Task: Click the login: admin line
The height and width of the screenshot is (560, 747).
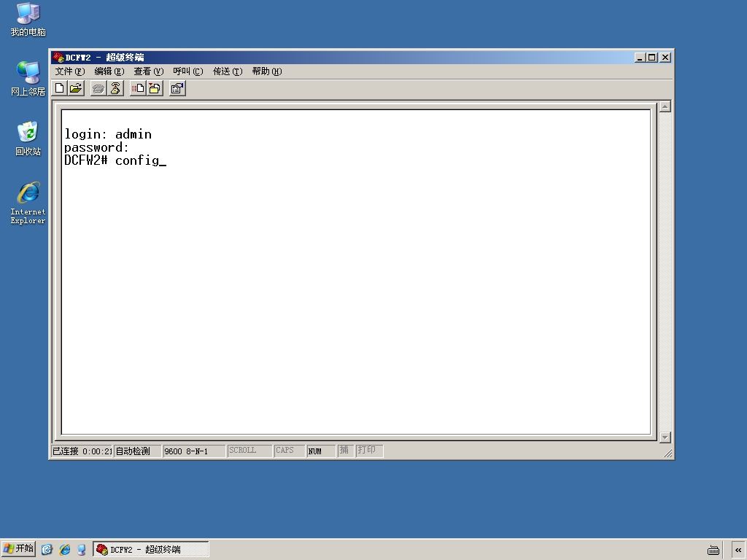Action: 108,134
